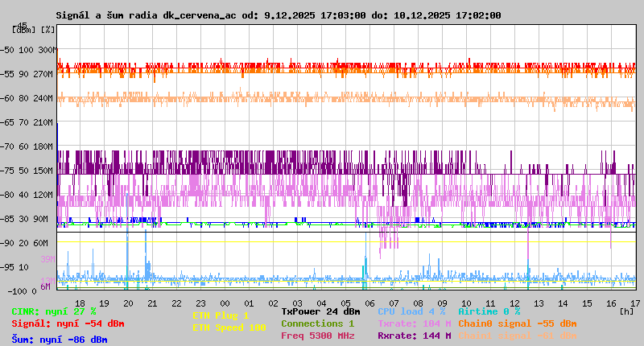Click hour 20 on the time axis
Image resolution: width=644 pixels, height=346 pixels.
128,303
